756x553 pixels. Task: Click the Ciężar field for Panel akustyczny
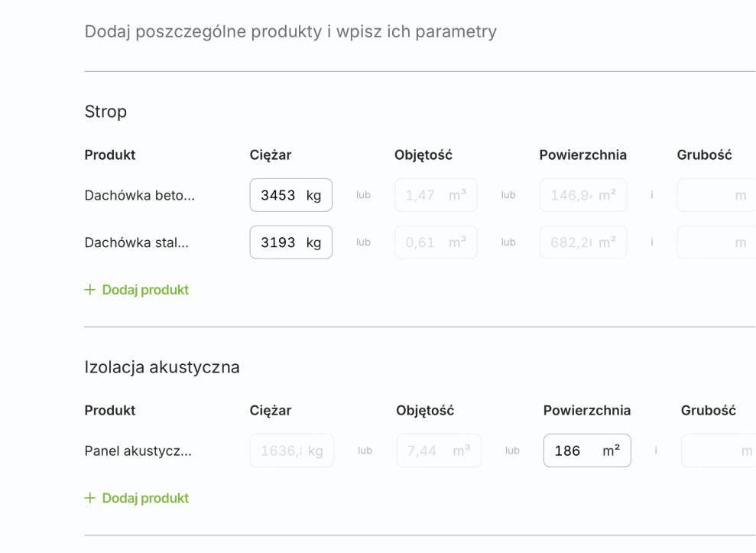[291, 451]
